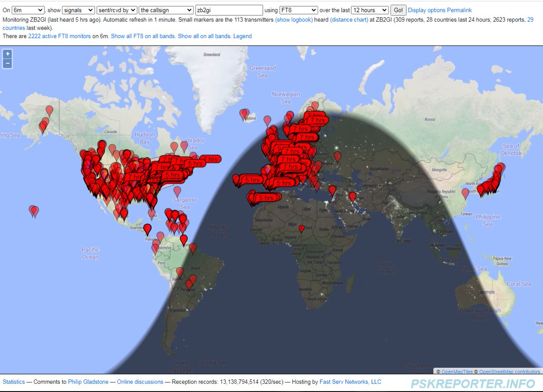
Task: Open the band dropdown showing 6m
Action: pos(28,10)
